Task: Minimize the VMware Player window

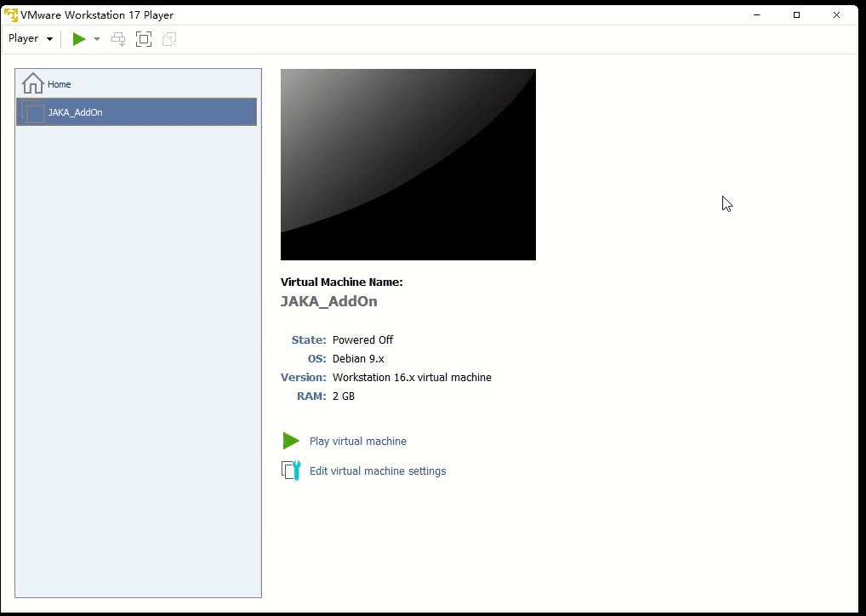Action: tap(756, 15)
